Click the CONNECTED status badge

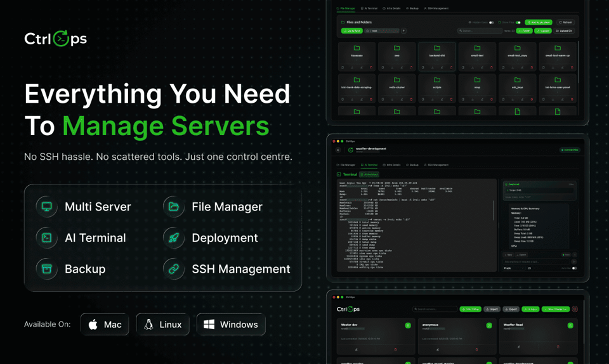pos(570,150)
